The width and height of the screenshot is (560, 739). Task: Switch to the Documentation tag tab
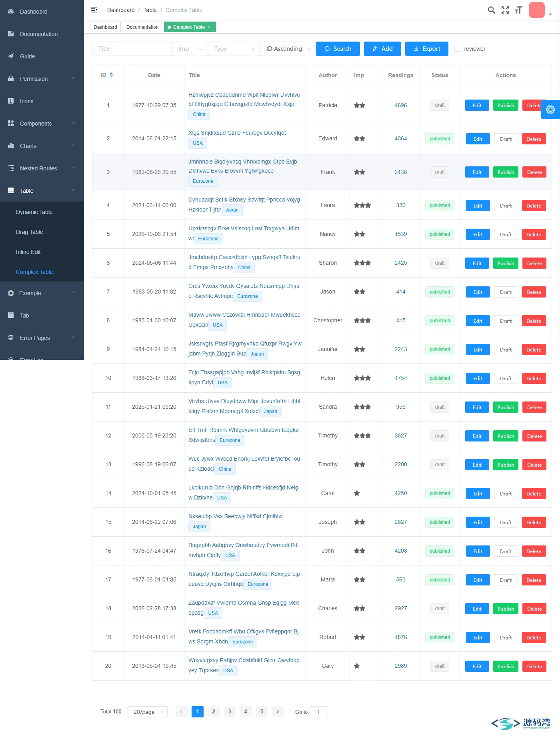coord(142,27)
